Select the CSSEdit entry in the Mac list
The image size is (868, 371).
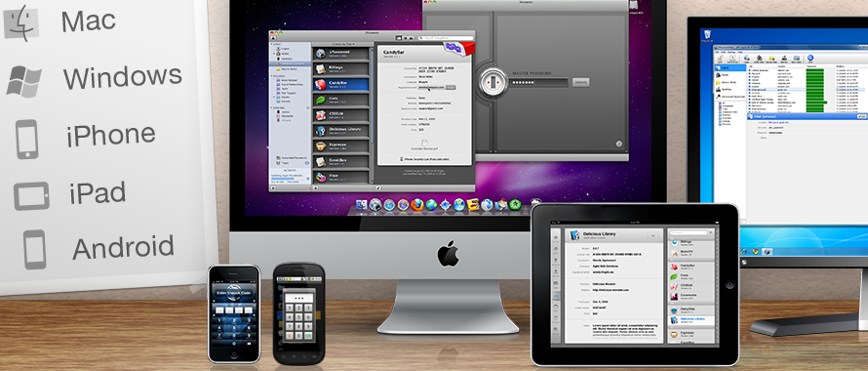[x=340, y=116]
